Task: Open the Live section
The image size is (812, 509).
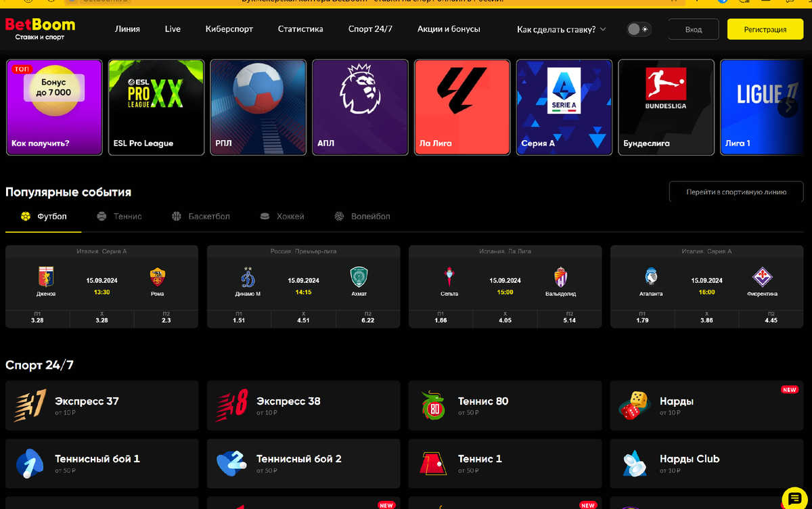Action: point(173,29)
